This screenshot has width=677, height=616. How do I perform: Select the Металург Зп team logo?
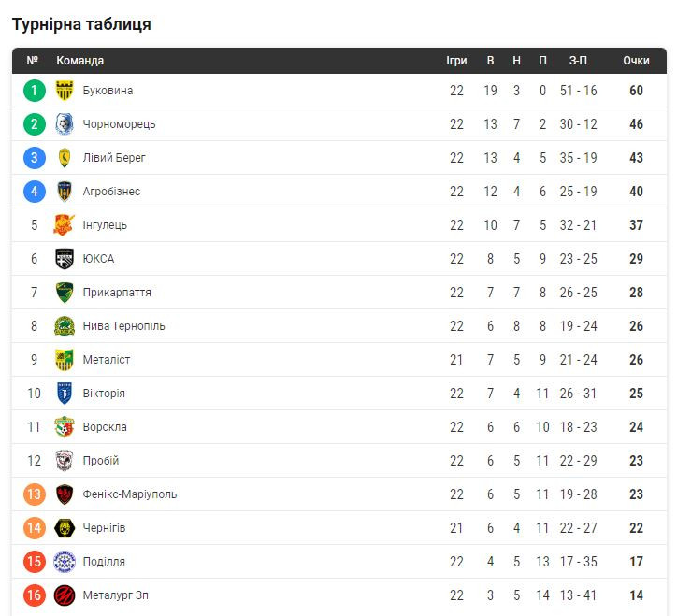[65, 595]
